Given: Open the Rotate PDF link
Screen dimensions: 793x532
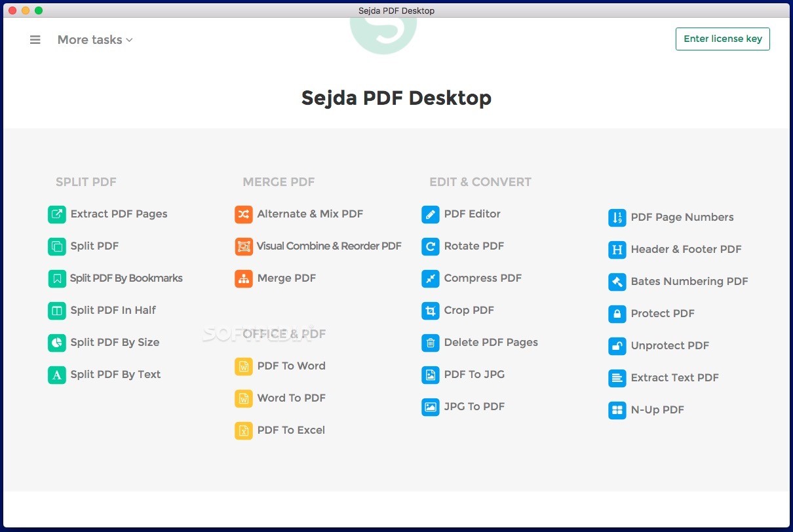Looking at the screenshot, I should [474, 246].
